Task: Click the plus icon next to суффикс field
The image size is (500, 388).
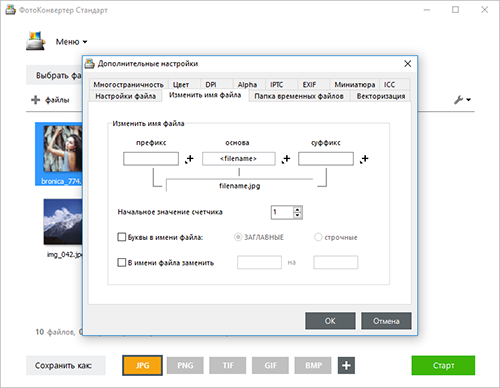Action: point(364,159)
